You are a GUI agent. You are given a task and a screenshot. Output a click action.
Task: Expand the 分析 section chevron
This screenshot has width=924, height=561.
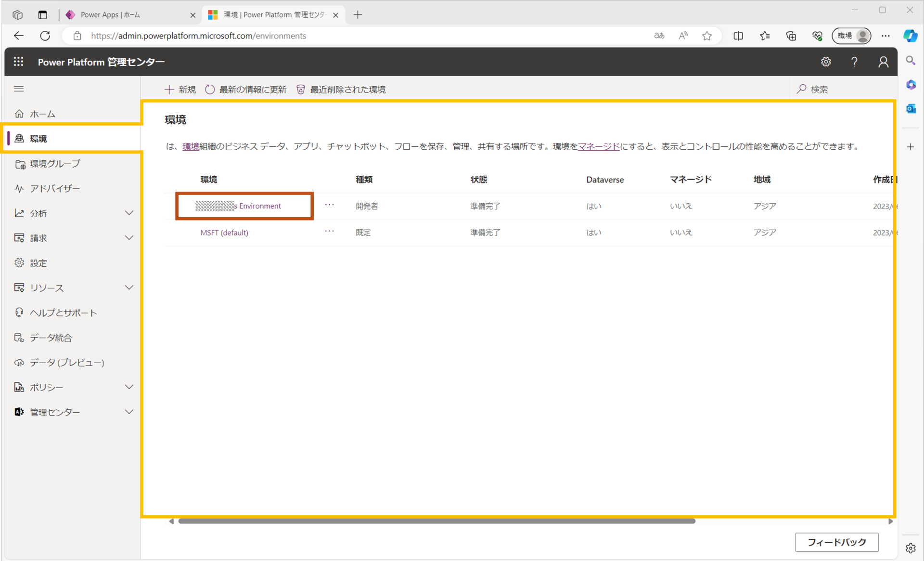(129, 213)
